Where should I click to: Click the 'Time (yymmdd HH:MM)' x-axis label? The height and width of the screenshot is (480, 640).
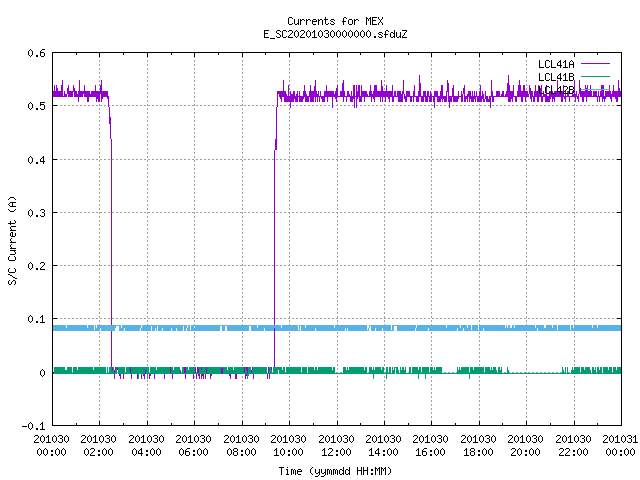pos(335,471)
